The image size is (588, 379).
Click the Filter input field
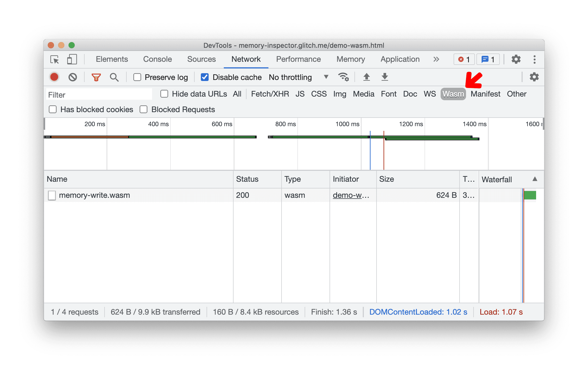click(x=98, y=94)
